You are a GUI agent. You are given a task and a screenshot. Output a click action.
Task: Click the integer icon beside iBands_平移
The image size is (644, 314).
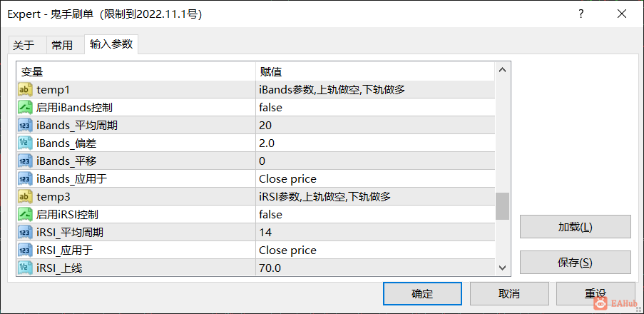coord(25,161)
